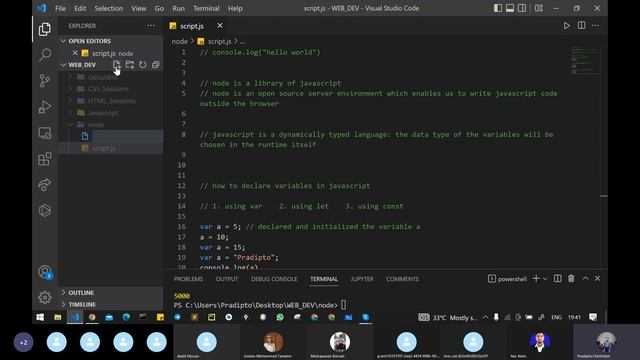Toggle the secondary side bar layout

pyautogui.click(x=522, y=8)
